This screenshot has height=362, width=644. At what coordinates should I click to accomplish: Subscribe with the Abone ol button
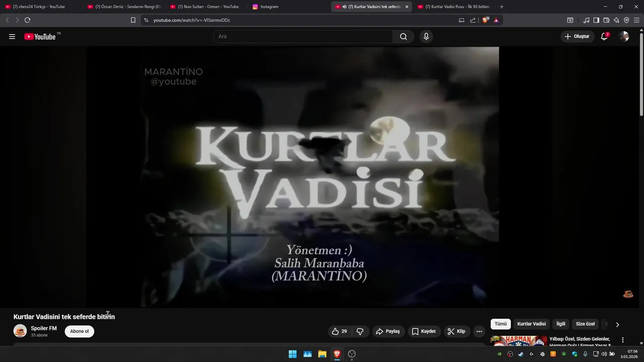[79, 331]
